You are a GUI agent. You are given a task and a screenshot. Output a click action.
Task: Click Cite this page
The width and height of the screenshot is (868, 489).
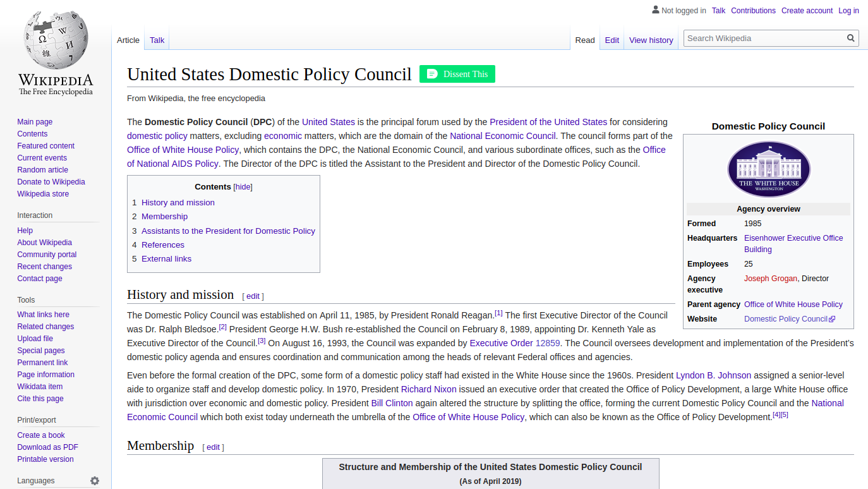pyautogui.click(x=40, y=399)
